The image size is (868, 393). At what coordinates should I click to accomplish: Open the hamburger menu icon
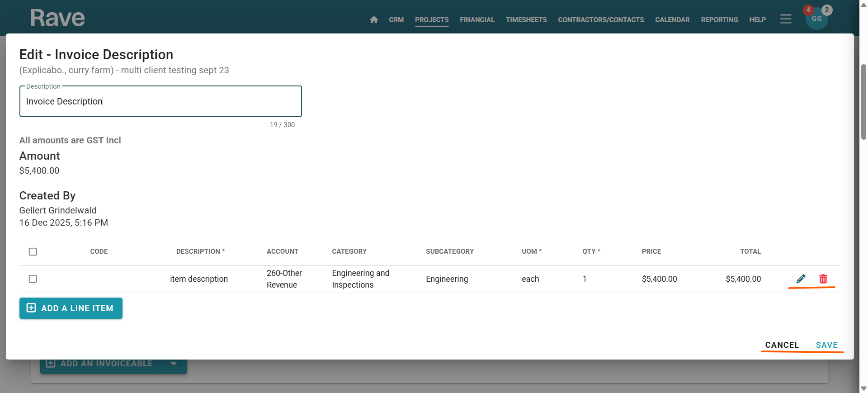coord(786,19)
